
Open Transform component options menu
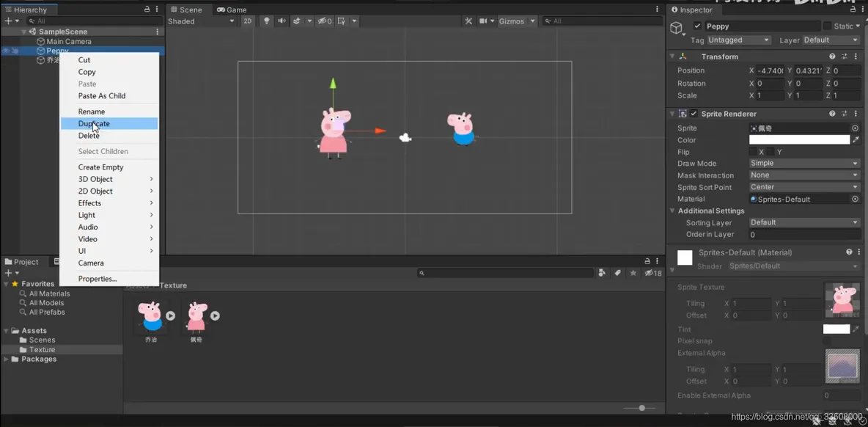tap(856, 56)
